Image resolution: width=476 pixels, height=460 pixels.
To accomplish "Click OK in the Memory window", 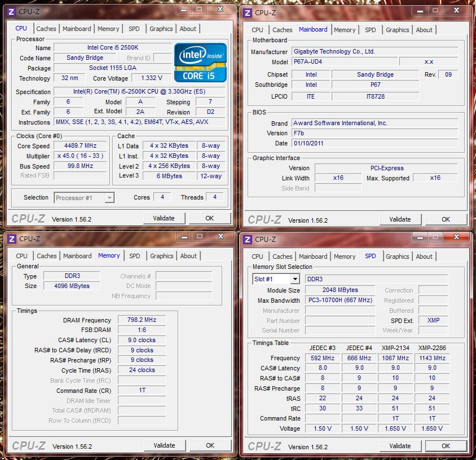I will [x=210, y=445].
